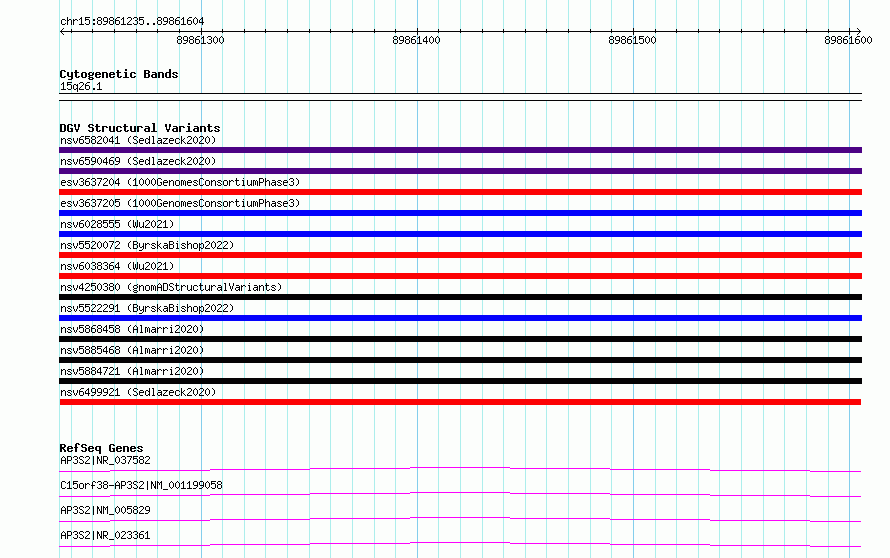Click the magenta line of AP3S2|NM_005829
Image resolution: width=890 pixels, height=558 pixels.
click(x=460, y=519)
